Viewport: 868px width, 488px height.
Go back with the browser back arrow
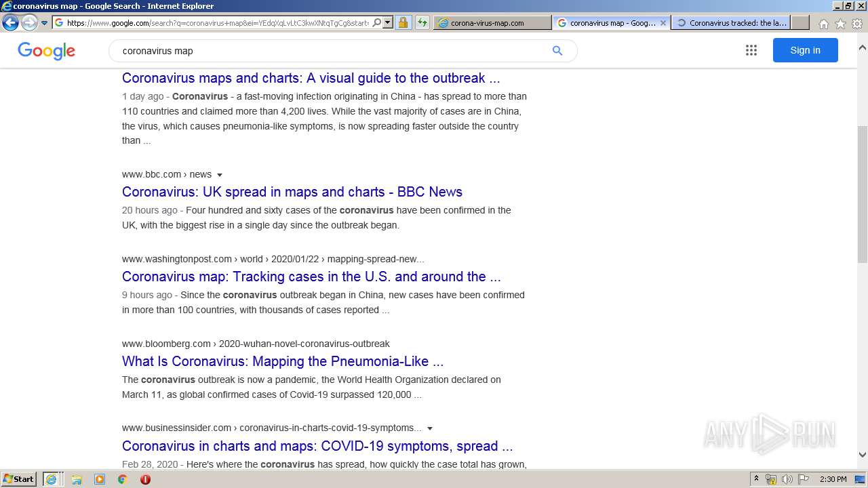point(10,22)
